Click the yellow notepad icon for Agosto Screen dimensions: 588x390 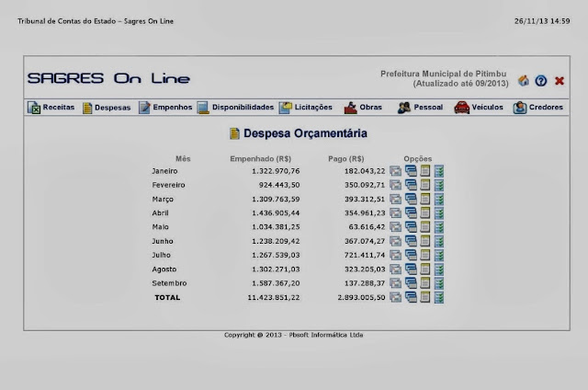[x=424, y=270]
